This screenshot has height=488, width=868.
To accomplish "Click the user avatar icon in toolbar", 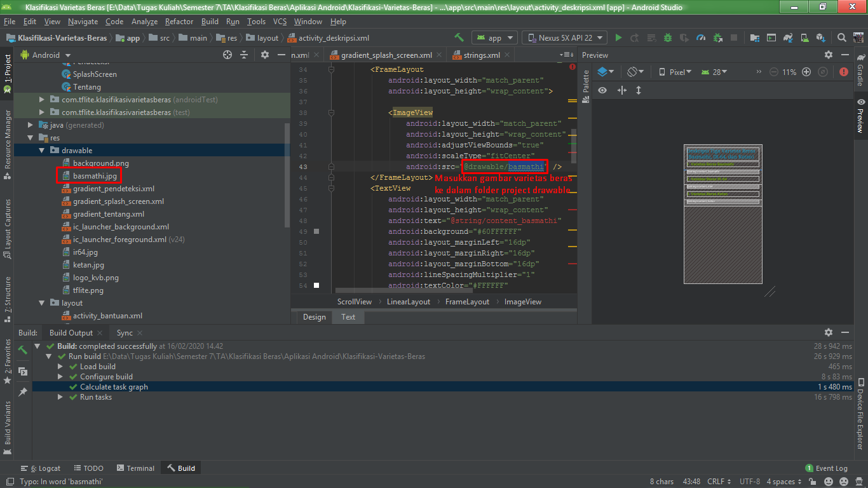I will (x=859, y=37).
